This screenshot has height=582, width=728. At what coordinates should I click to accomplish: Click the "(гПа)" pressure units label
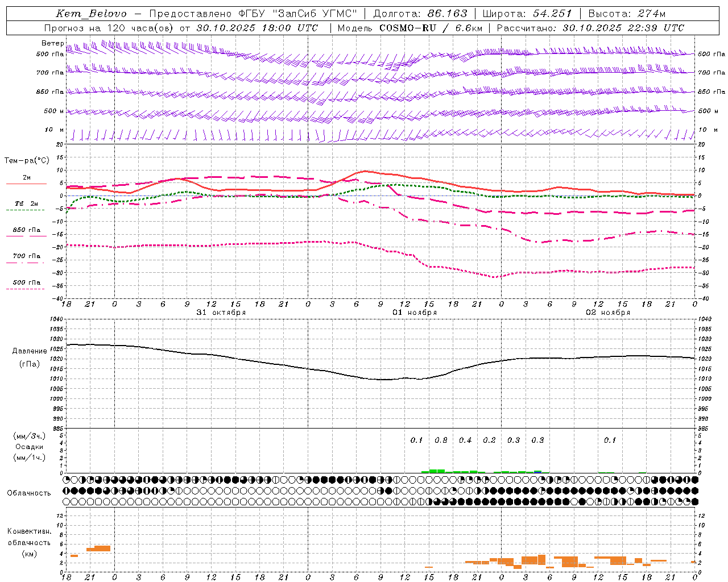[29, 364]
